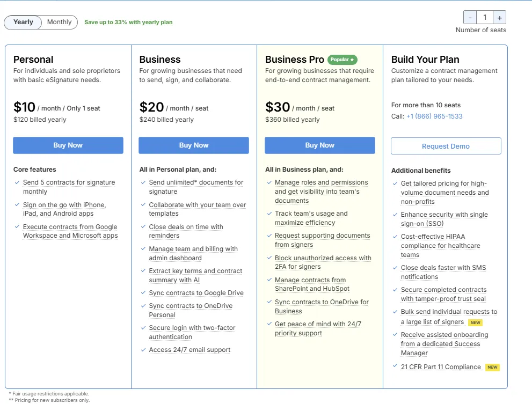The image size is (532, 404).
Task: Click the checkmark beside Sync contracts to Google Drive
Action: pyautogui.click(x=143, y=293)
